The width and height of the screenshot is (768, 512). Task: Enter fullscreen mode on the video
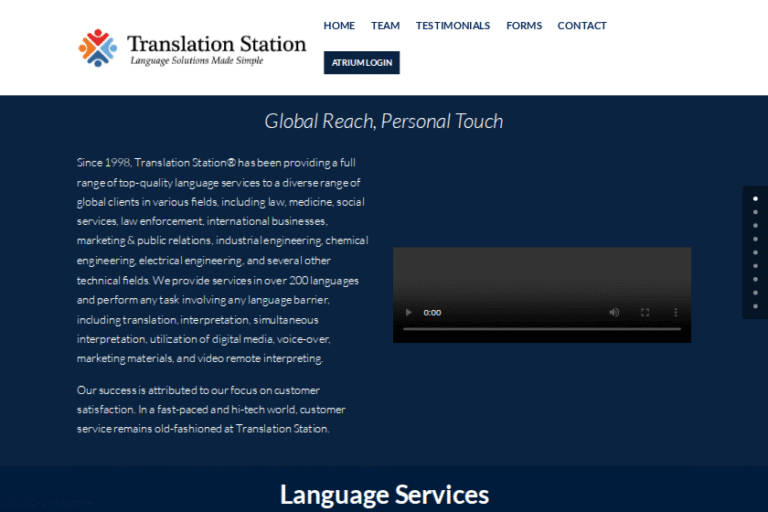tap(645, 313)
